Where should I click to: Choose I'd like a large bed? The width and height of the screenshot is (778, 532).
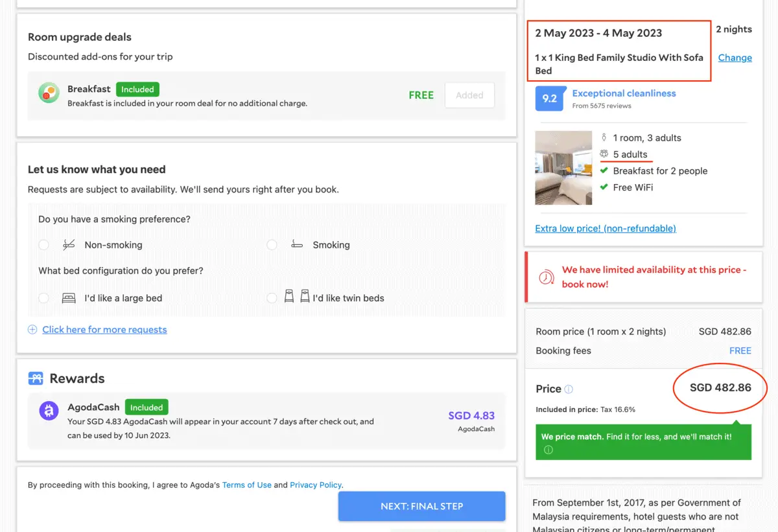click(43, 298)
